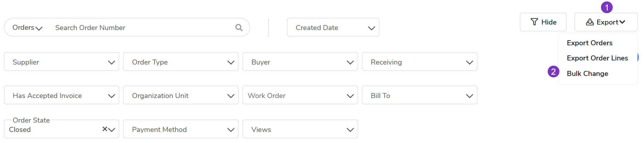Image resolution: width=644 pixels, height=143 pixels.
Task: Select Bulk Change from menu
Action: coord(587,74)
